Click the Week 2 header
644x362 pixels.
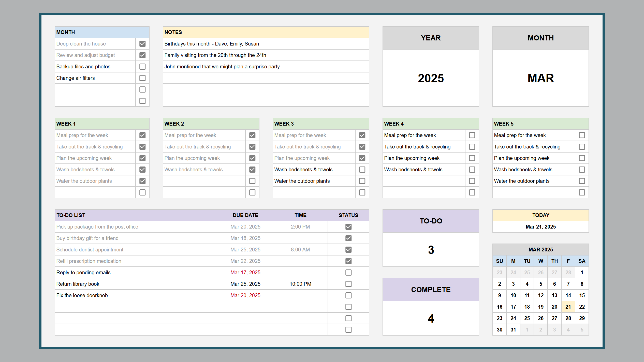[211, 124]
